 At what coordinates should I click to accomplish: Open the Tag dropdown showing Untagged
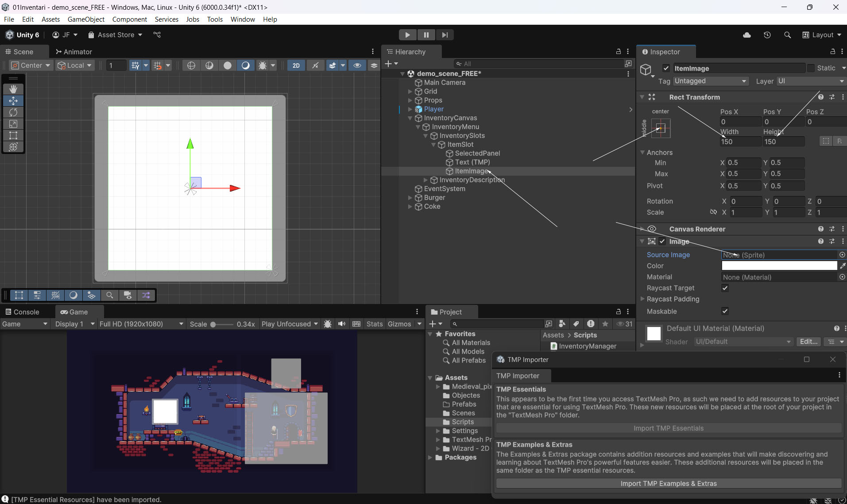tap(710, 81)
